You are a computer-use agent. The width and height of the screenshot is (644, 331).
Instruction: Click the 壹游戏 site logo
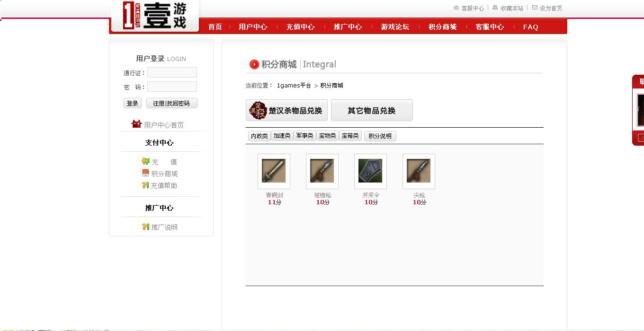[155, 15]
